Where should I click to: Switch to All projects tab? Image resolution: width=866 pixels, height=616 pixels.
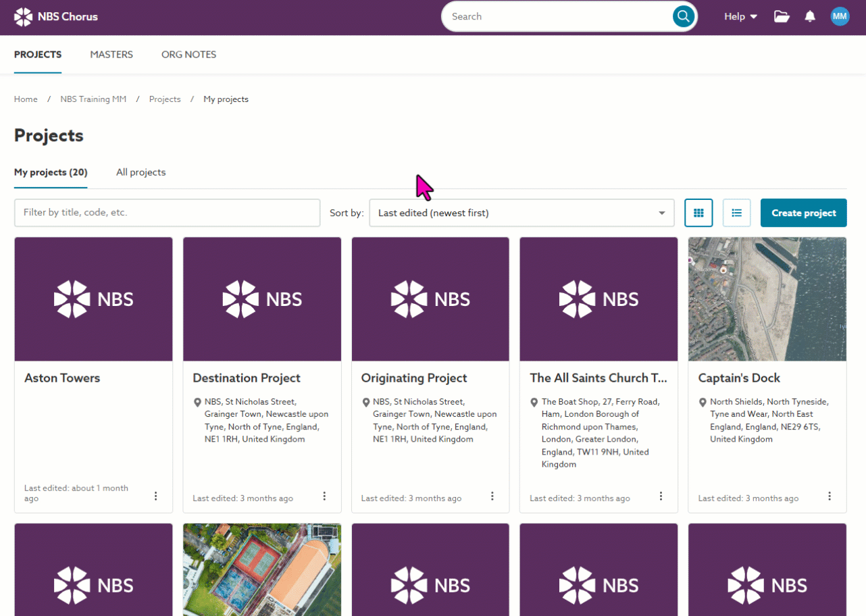click(x=141, y=172)
